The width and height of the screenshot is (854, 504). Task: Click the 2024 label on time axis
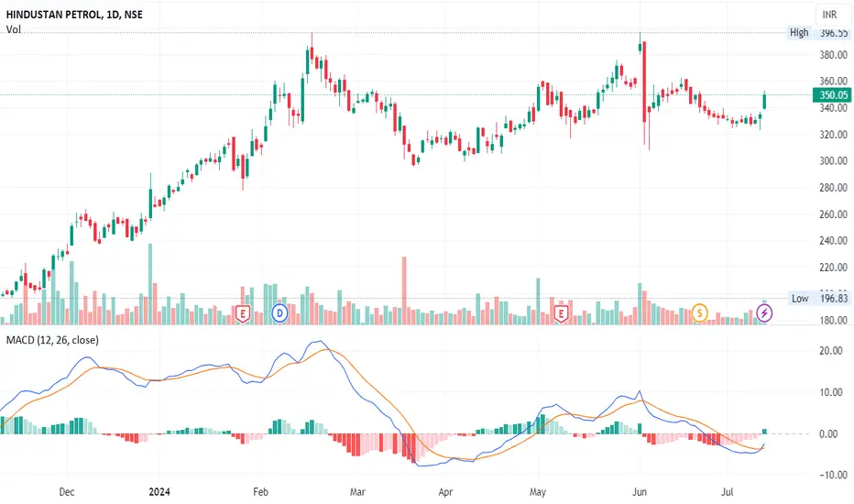click(x=159, y=492)
